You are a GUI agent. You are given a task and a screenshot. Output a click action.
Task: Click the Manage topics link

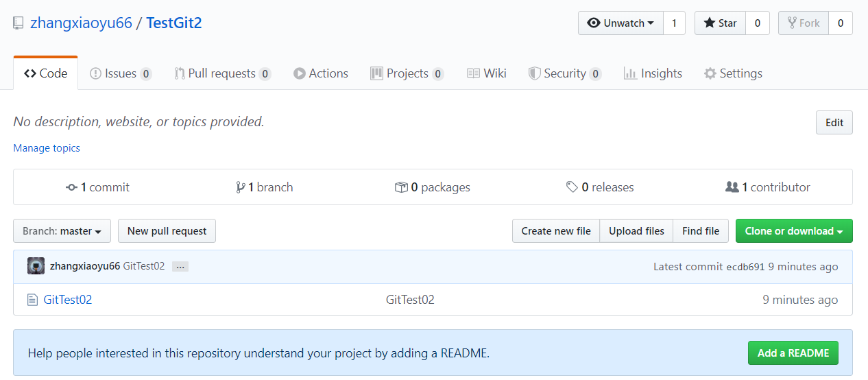[47, 148]
